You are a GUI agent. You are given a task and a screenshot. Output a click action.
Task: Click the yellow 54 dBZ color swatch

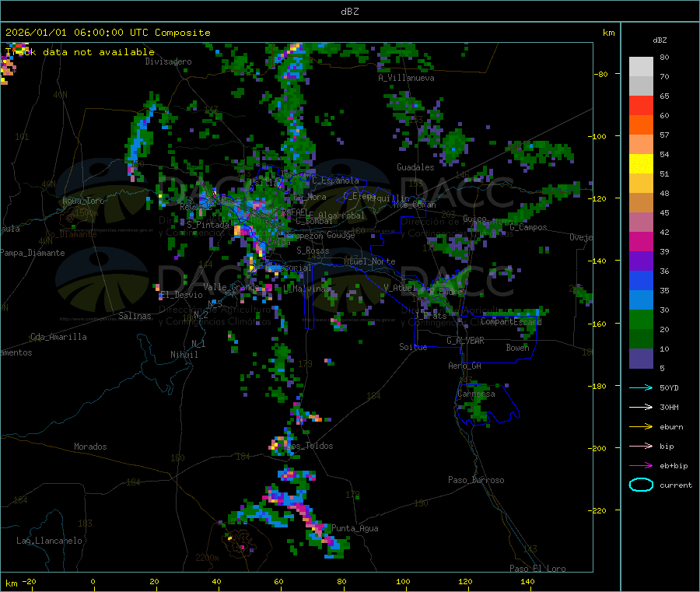[x=641, y=164]
